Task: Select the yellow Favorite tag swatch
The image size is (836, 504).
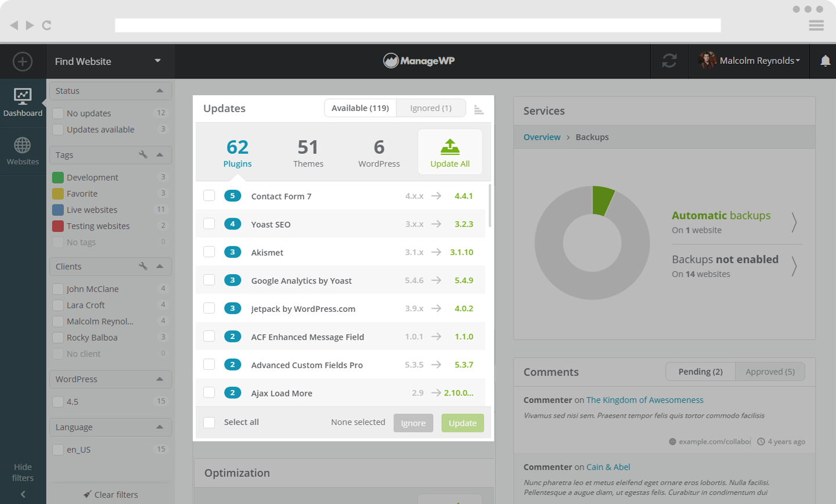Action: (58, 193)
